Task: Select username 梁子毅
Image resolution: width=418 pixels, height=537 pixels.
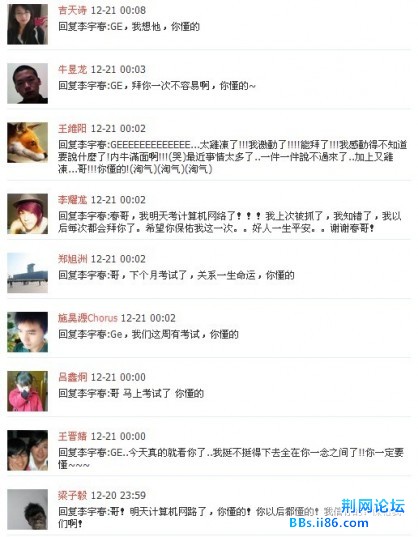Action: pos(72,496)
